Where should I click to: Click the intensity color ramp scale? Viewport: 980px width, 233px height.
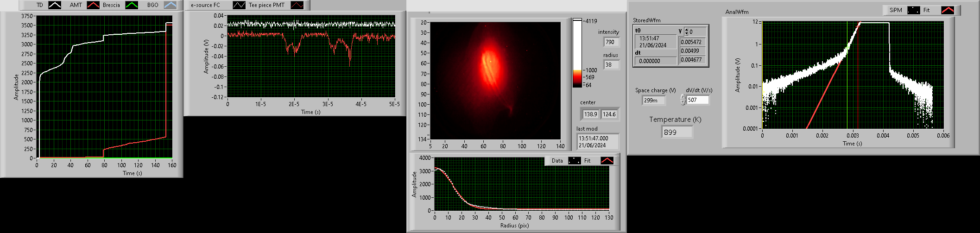pos(577,53)
